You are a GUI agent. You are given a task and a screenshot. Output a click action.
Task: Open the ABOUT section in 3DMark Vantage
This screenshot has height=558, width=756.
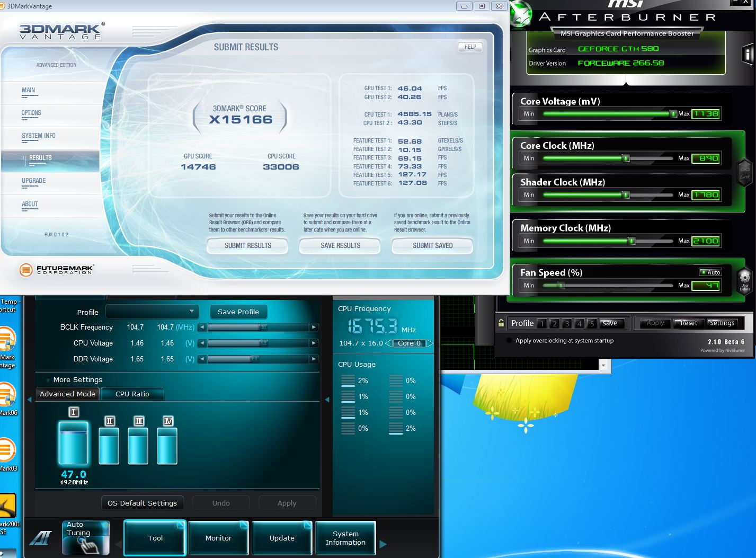[x=30, y=204]
